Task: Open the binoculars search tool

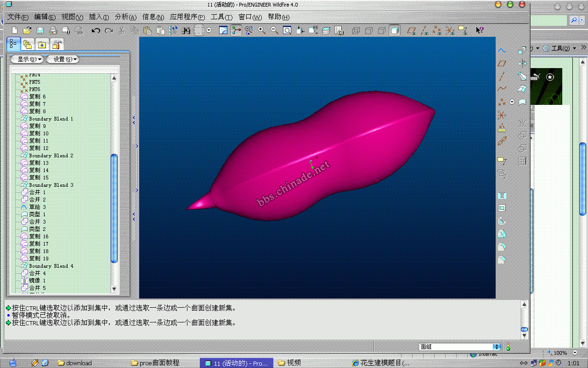Action: click(186, 30)
